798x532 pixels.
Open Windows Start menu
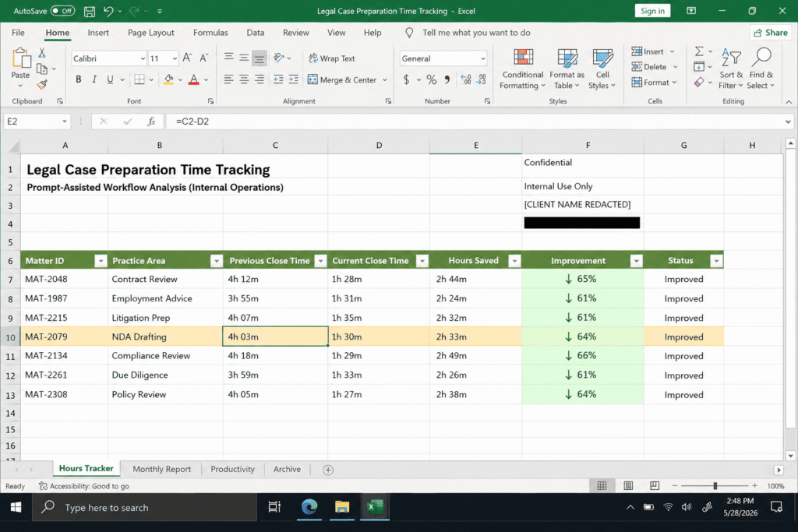[x=16, y=507]
